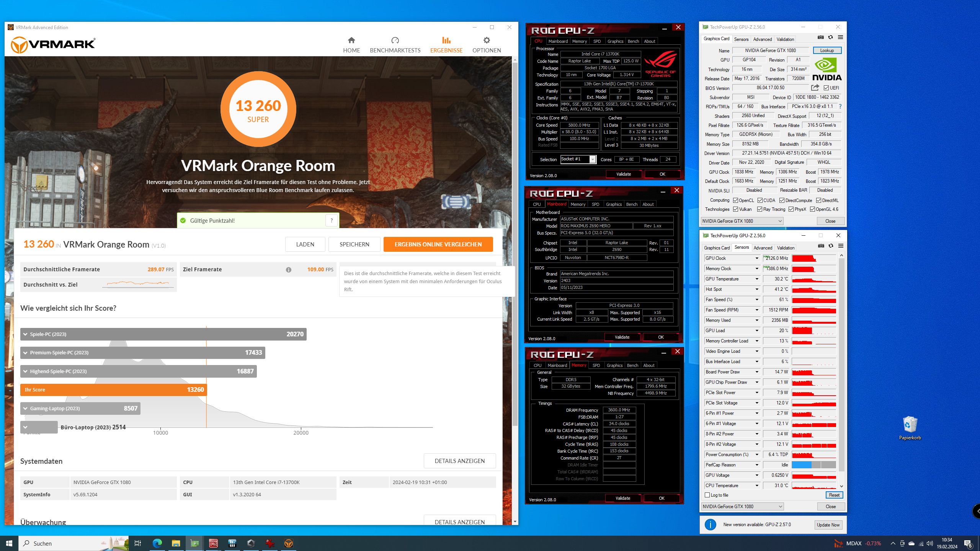The width and height of the screenshot is (980, 551).
Task: Click volume speaker icon in system tray
Action: 930,543
